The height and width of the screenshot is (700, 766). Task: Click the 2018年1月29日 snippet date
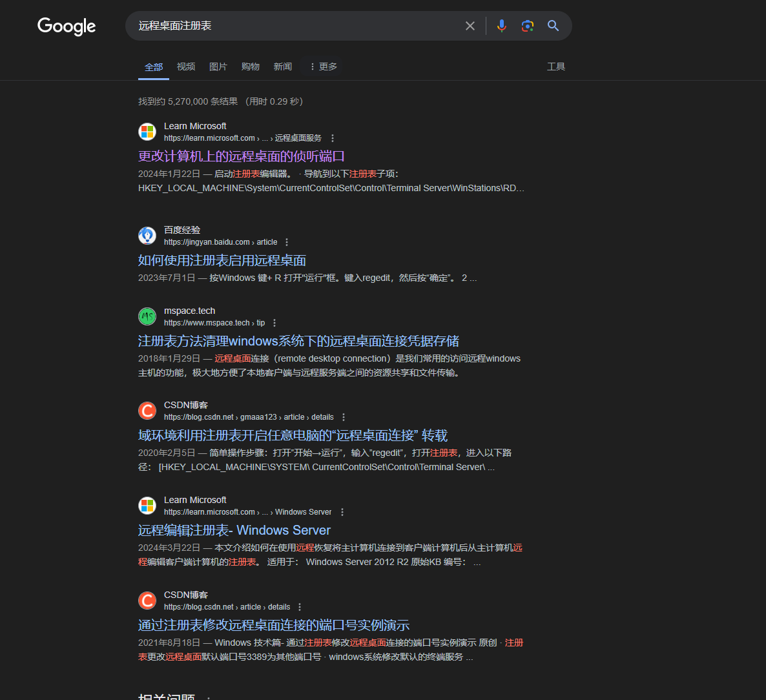(x=169, y=358)
